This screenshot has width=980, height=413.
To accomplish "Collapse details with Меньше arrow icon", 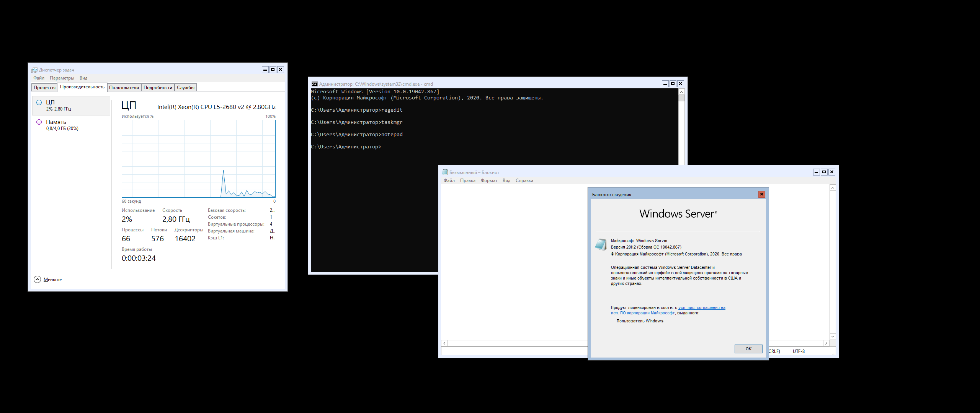I will tap(37, 280).
